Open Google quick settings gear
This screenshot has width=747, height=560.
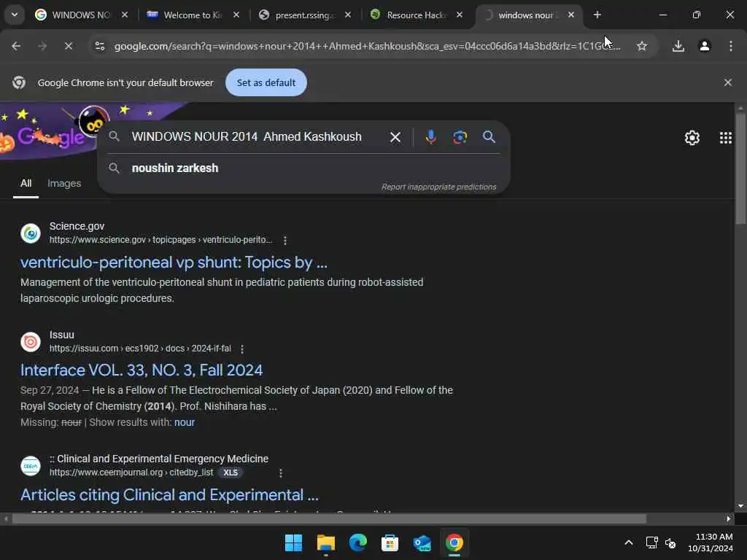[x=692, y=138]
